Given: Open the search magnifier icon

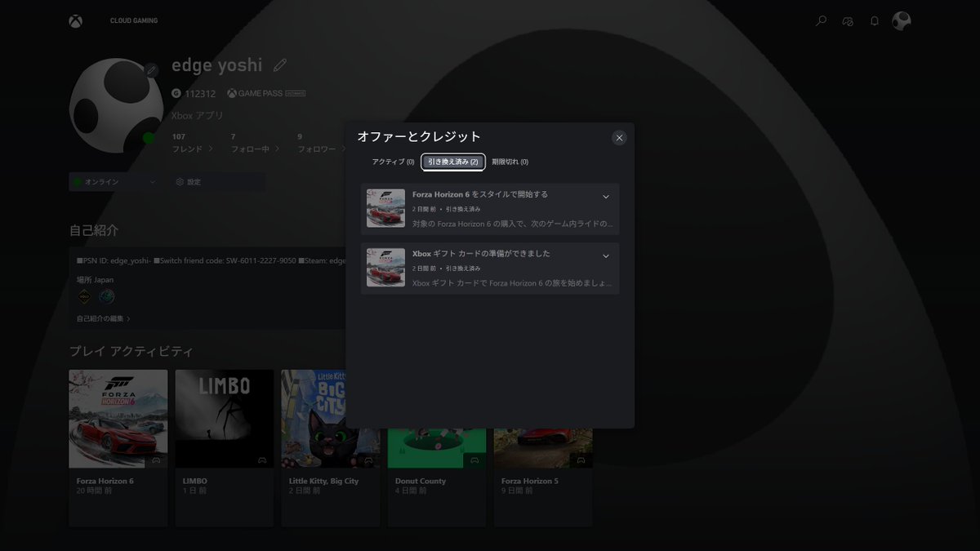Looking at the screenshot, I should (821, 21).
